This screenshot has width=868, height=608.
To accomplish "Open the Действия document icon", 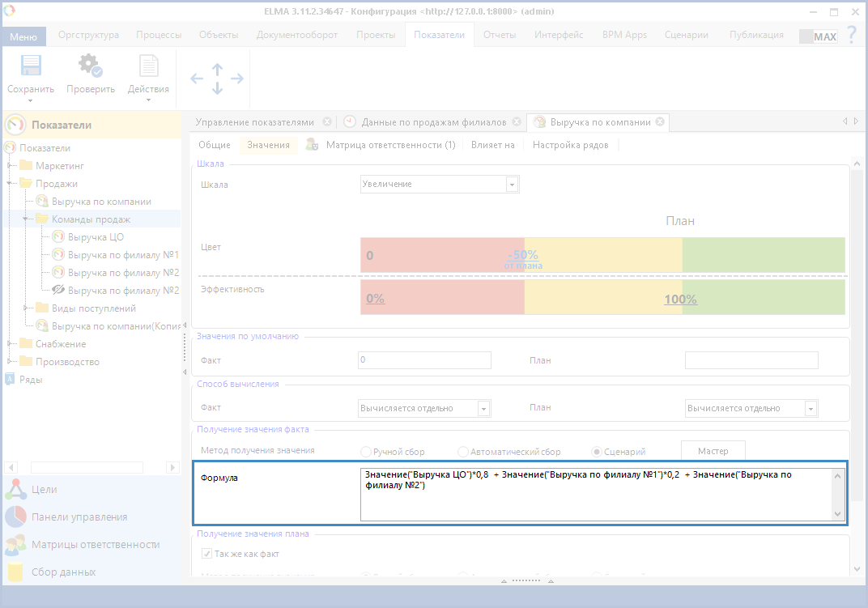I will pos(148,67).
